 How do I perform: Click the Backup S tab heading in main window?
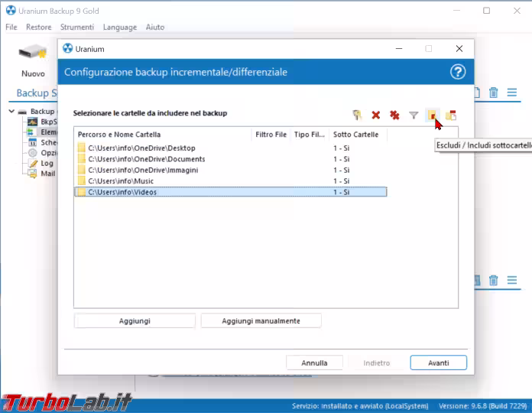click(x=37, y=93)
